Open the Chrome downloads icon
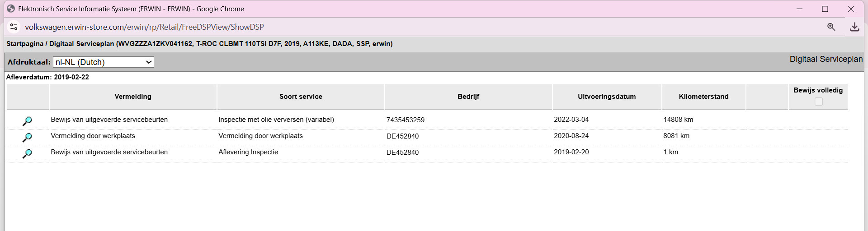This screenshot has width=868, height=231. click(854, 27)
